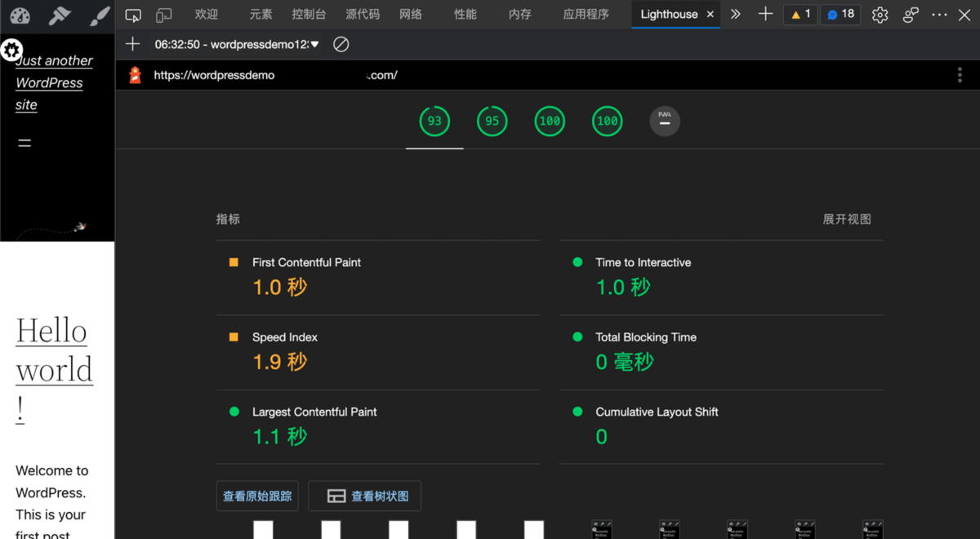The width and height of the screenshot is (980, 539).
Task: Click the clear all reports icon
Action: pyautogui.click(x=341, y=44)
